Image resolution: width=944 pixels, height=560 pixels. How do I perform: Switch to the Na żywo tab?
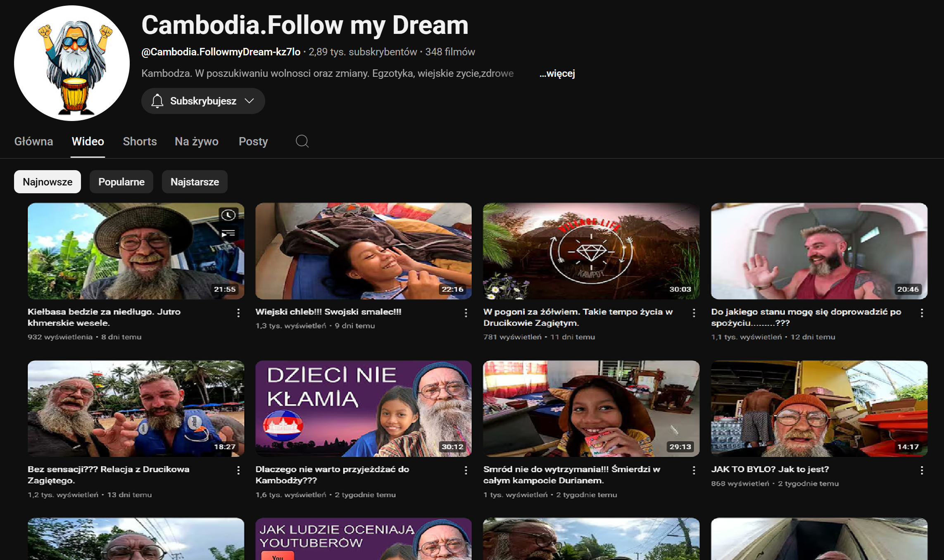pos(196,141)
